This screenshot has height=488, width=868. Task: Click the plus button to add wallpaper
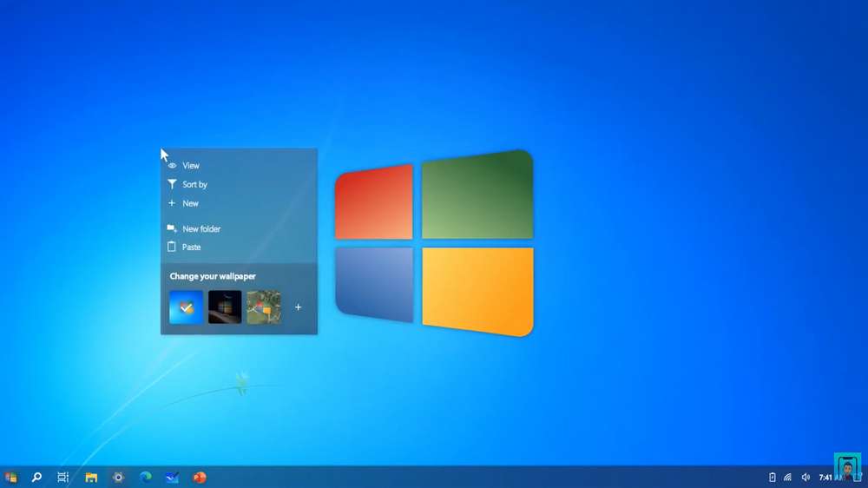coord(298,307)
